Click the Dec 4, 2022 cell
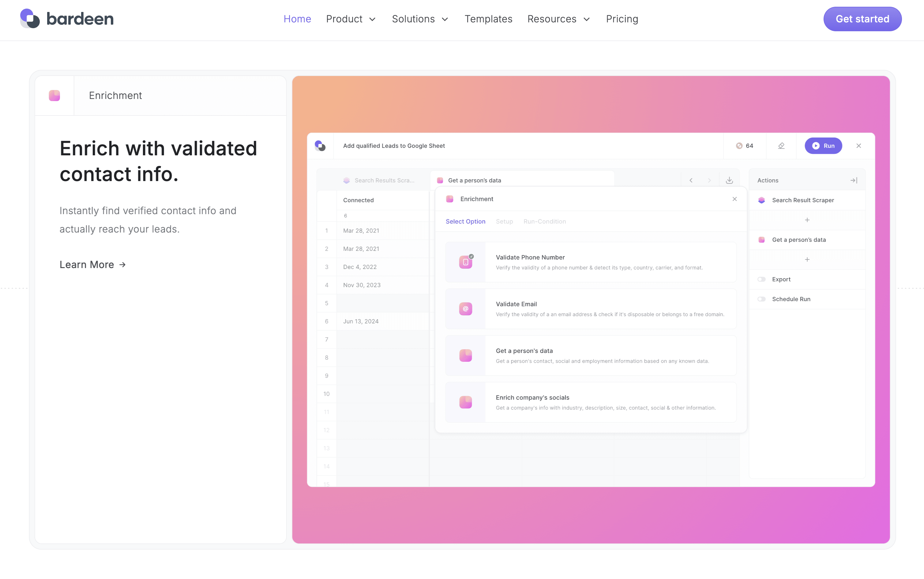 383,267
